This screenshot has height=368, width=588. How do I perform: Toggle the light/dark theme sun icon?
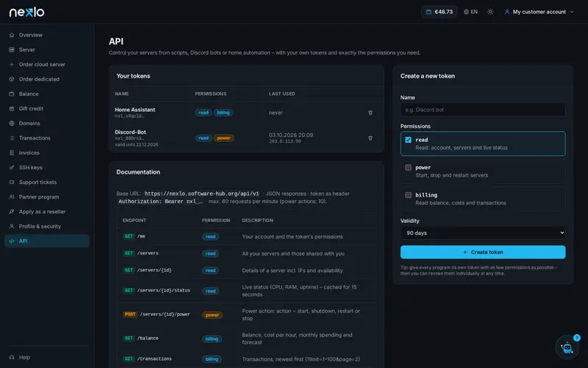[x=490, y=12]
